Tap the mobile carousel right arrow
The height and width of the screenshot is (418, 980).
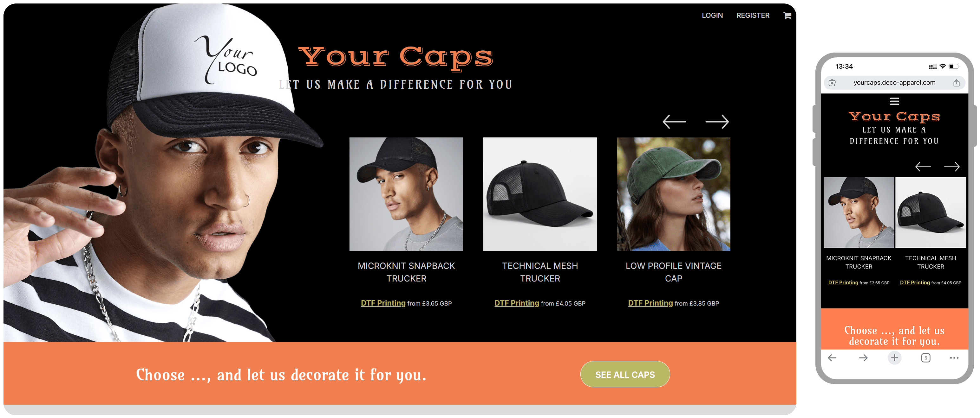point(952,167)
